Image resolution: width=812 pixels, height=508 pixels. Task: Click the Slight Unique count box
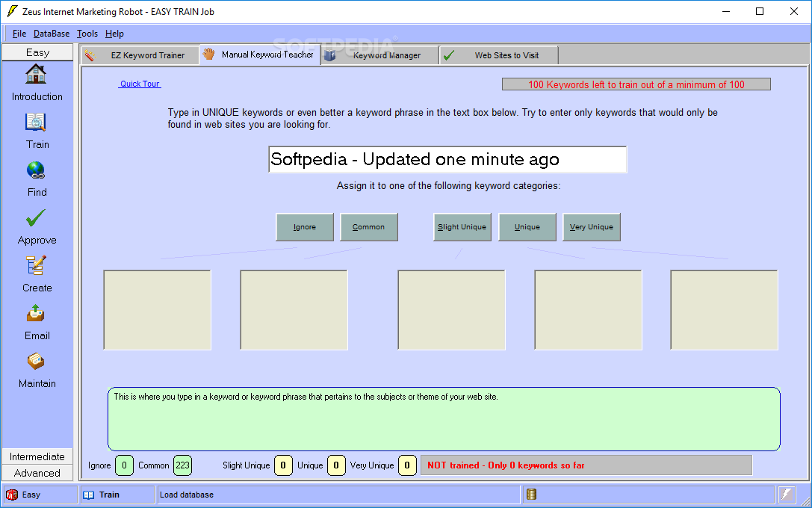coord(283,465)
